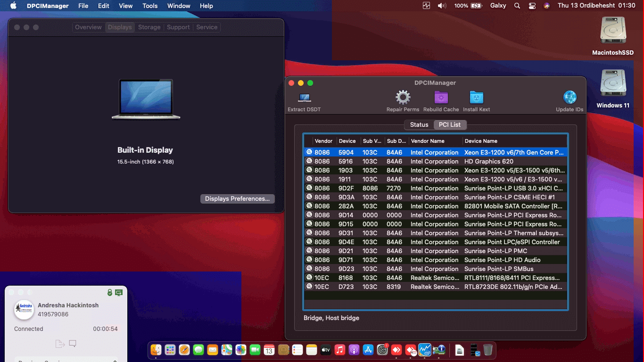Click the Vendor Name column header
Image resolution: width=644 pixels, height=362 pixels.
436,141
